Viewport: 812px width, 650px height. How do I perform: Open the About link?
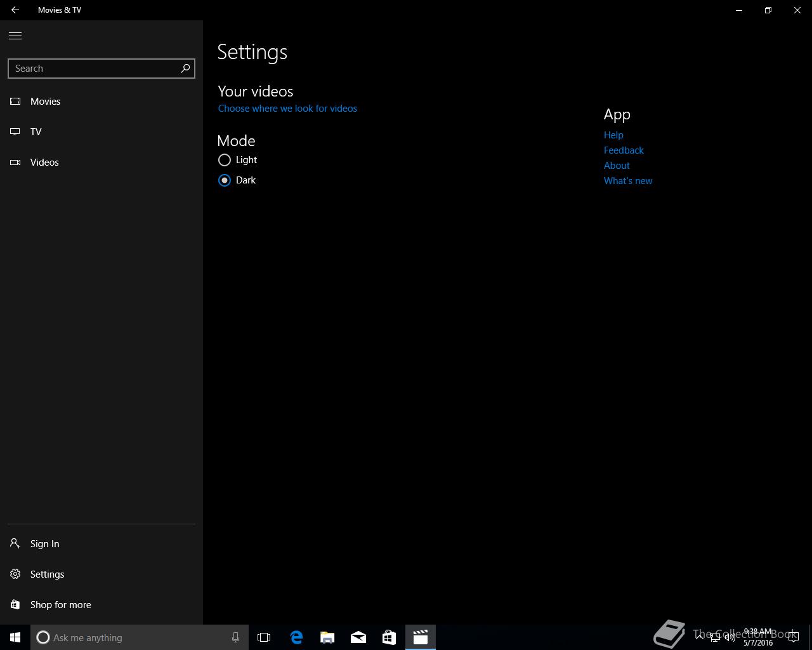click(617, 166)
